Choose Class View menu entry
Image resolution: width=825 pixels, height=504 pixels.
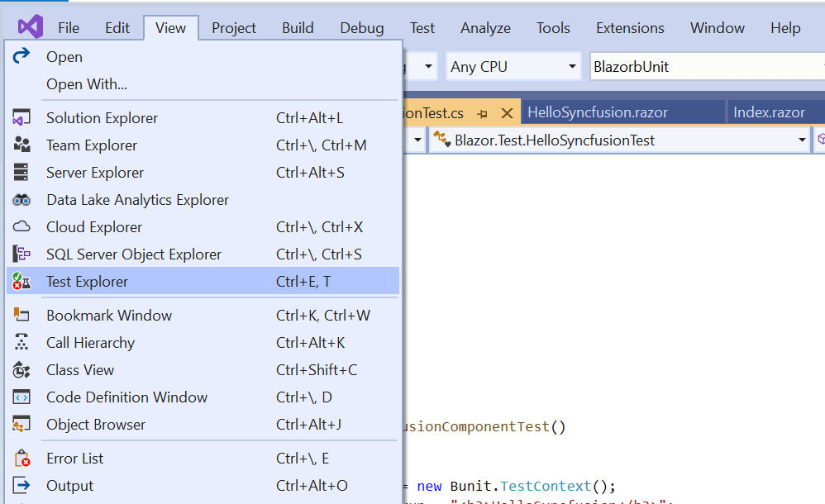(203, 370)
